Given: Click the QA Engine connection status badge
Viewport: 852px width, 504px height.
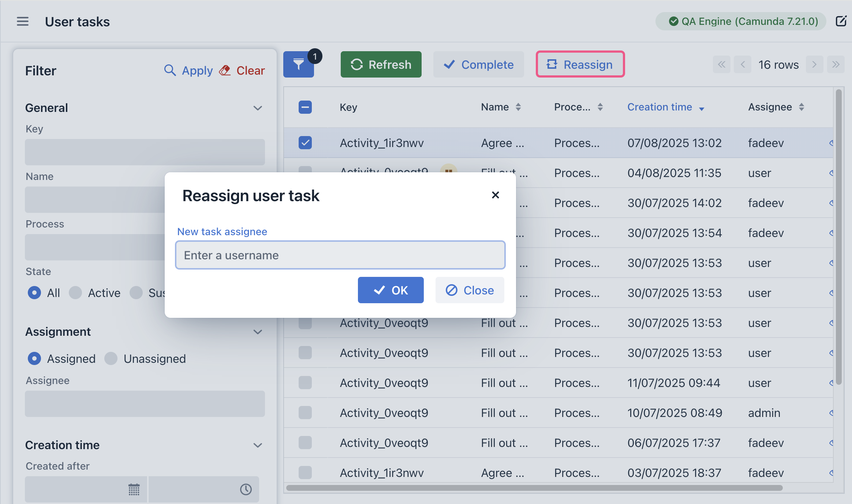Looking at the screenshot, I should pos(741,21).
